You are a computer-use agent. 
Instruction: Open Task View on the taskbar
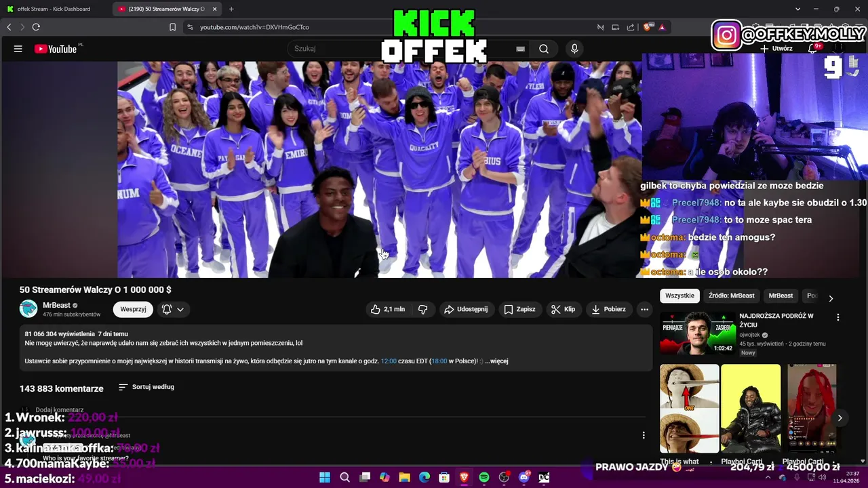tap(365, 477)
